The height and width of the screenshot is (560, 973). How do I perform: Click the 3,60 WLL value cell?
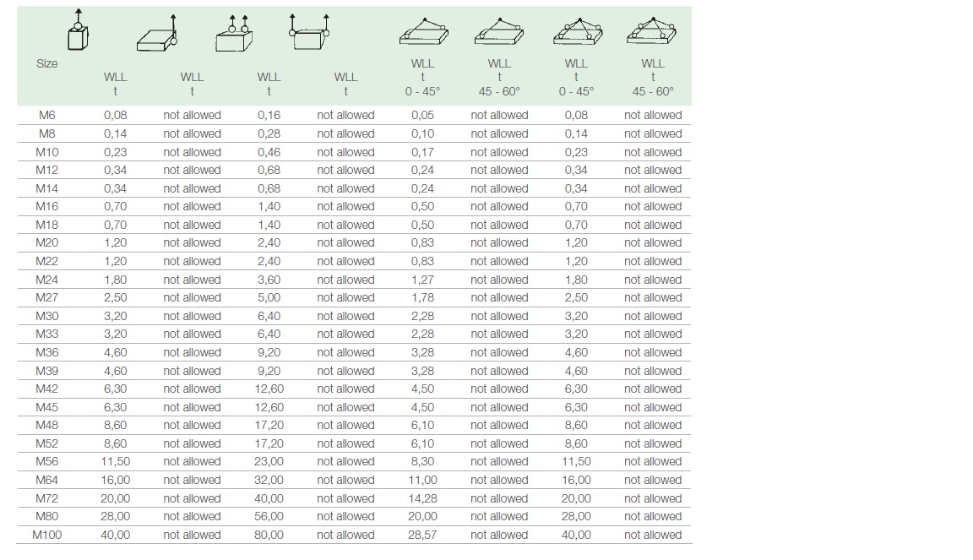click(269, 280)
